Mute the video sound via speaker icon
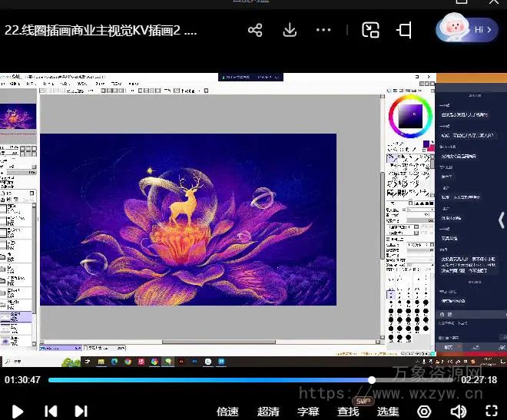Screen dimensions: 507x420 coord(459,411)
